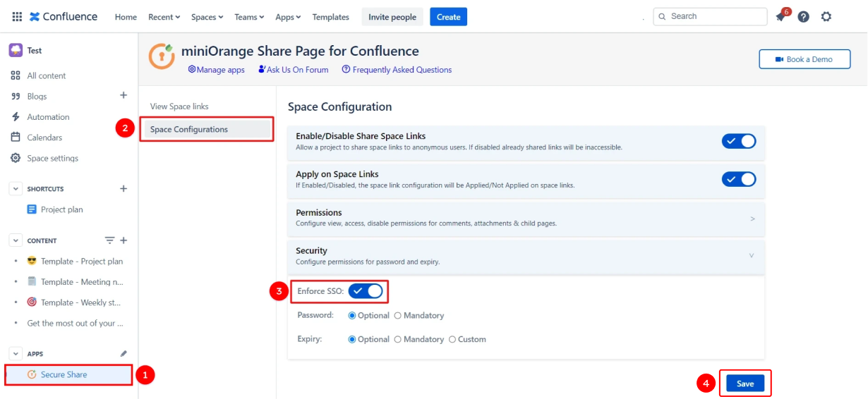Collapse the APPS section chevron

(16, 354)
